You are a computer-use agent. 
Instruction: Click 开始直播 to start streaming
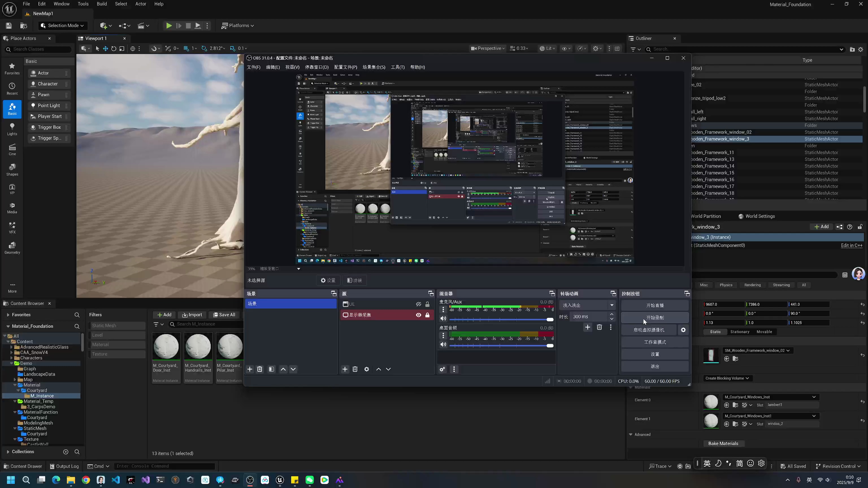(x=655, y=306)
